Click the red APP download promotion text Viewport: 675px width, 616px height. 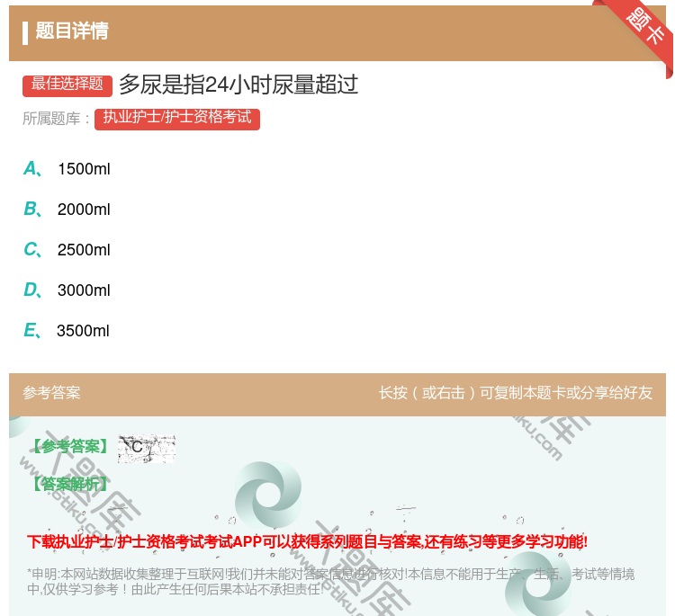click(307, 541)
